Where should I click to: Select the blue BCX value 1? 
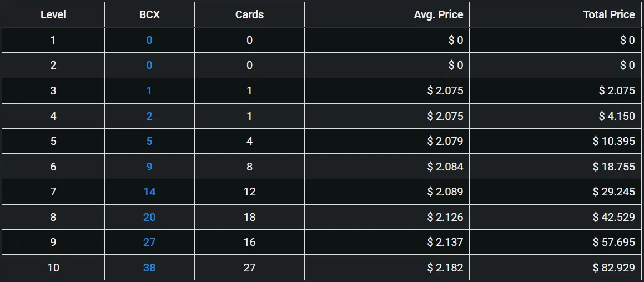[149, 90]
